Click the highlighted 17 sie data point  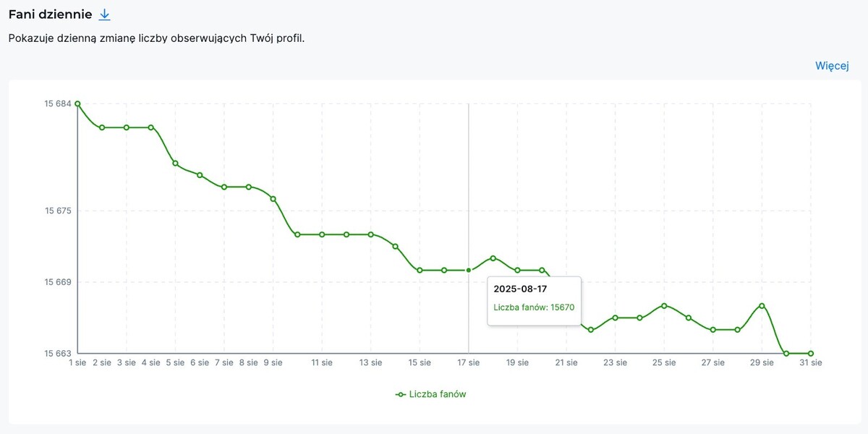pyautogui.click(x=469, y=271)
